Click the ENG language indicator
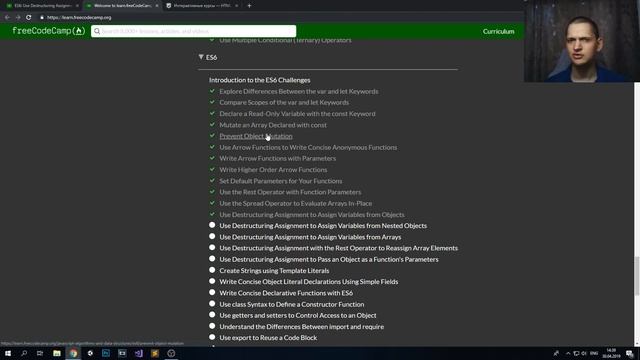The image size is (640, 360). (x=594, y=353)
